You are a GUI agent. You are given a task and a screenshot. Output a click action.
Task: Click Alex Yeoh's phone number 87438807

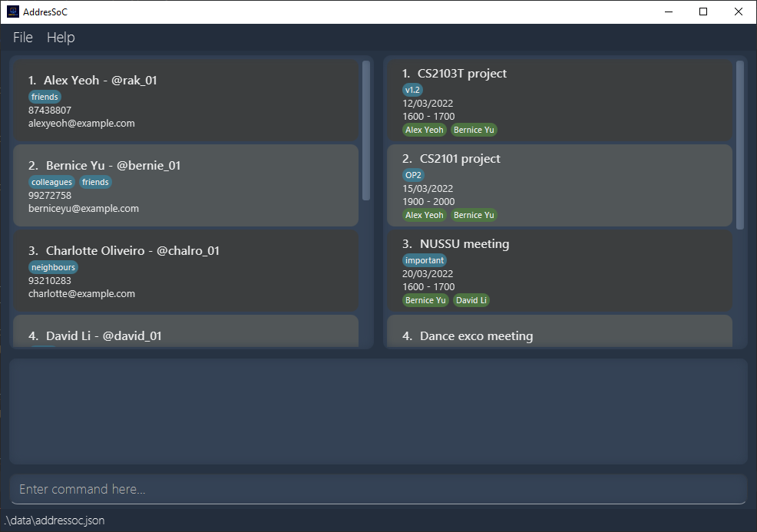(50, 110)
